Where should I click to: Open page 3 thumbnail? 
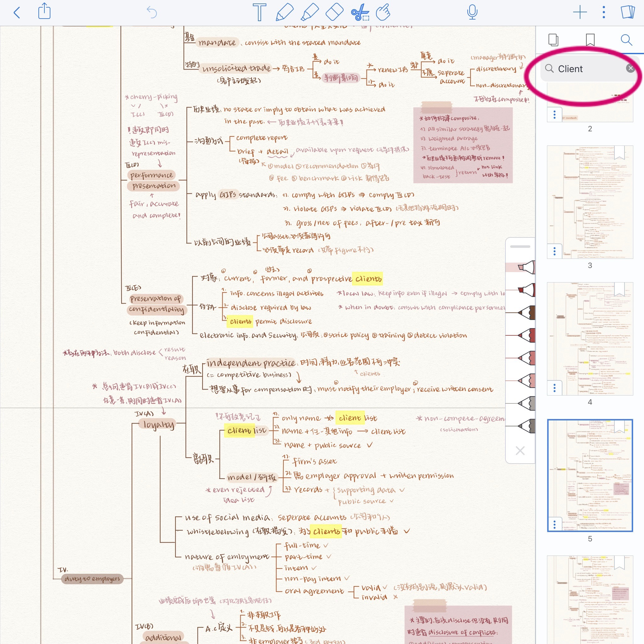[x=590, y=202]
